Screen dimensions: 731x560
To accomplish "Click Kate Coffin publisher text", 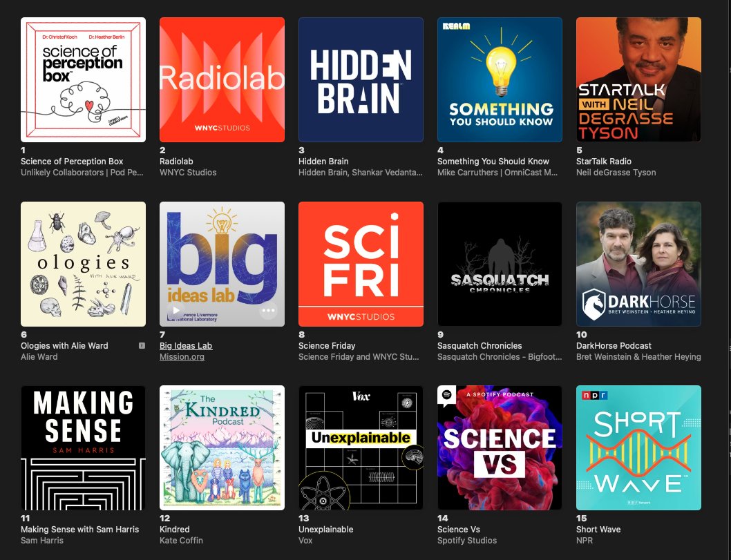I will click(181, 541).
